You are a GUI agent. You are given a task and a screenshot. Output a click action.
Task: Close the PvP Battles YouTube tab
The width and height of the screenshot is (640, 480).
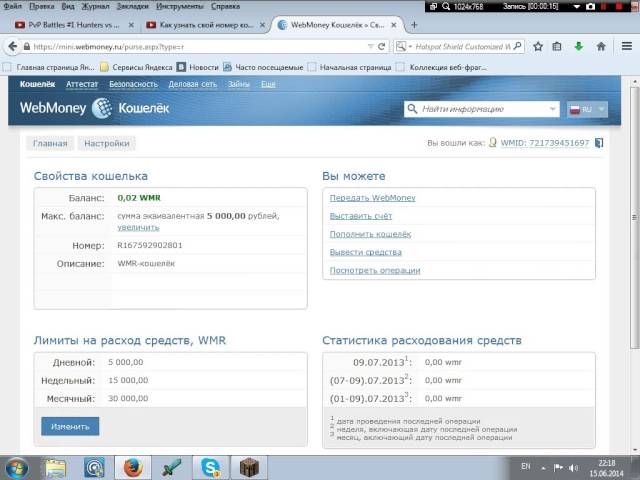131,25
